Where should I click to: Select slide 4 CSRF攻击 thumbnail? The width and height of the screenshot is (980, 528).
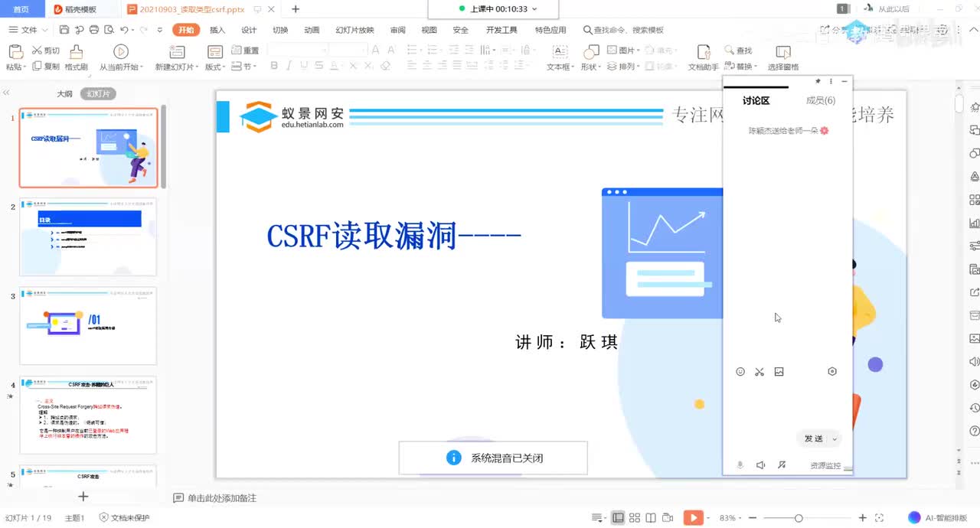click(88, 416)
